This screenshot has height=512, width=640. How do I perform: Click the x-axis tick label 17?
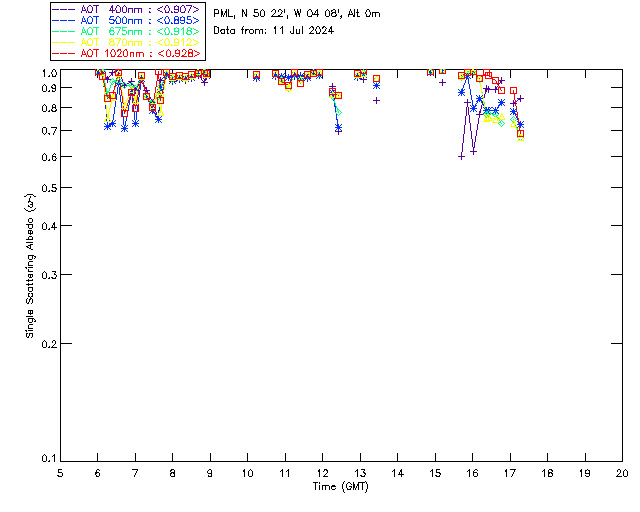[510, 473]
